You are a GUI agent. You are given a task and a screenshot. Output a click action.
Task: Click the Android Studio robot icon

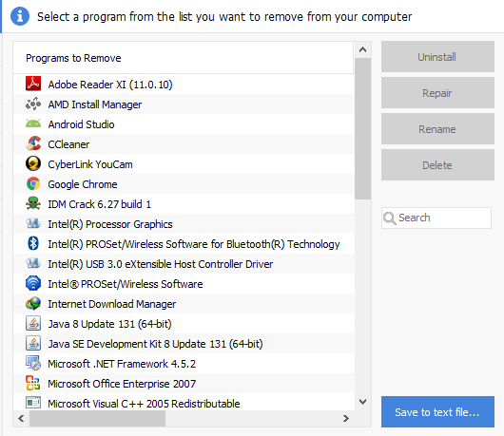point(33,123)
